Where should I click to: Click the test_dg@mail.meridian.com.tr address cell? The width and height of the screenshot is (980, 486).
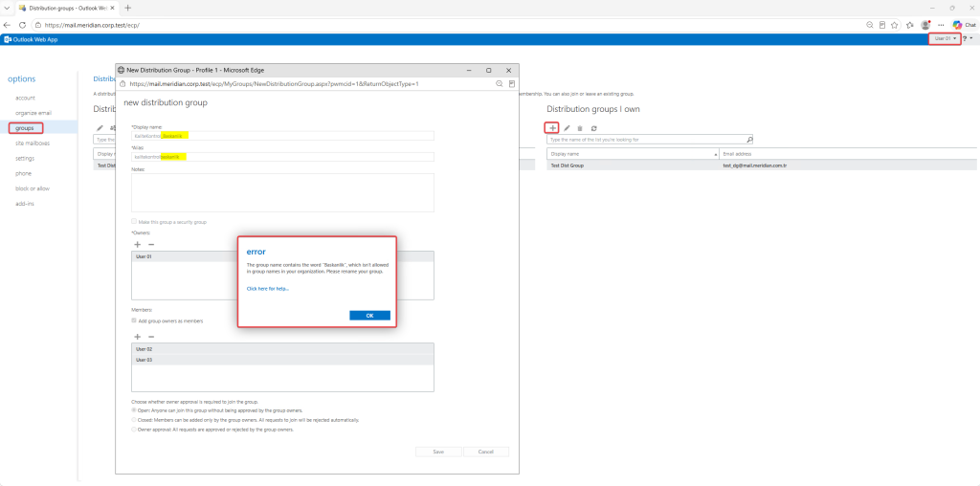pos(754,166)
